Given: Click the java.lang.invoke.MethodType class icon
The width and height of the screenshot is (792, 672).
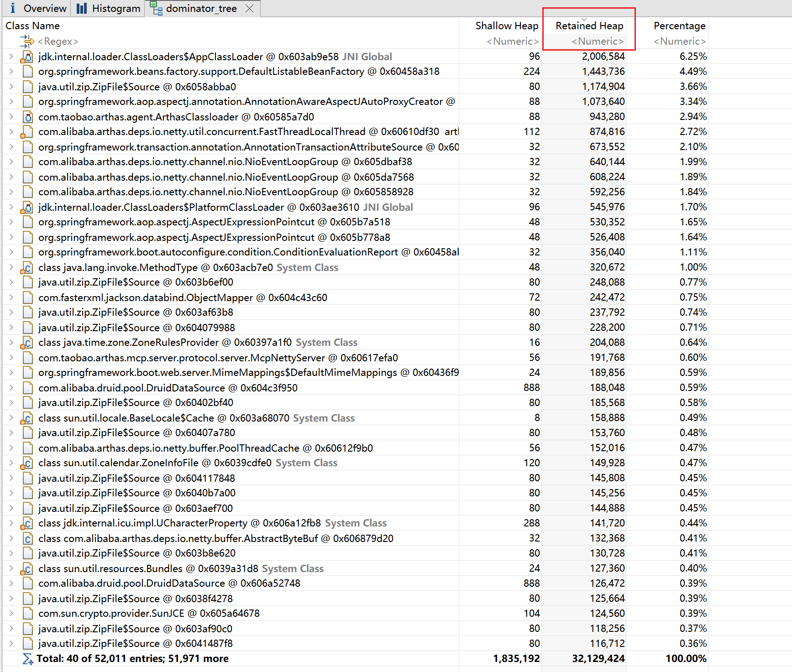Looking at the screenshot, I should click(27, 268).
